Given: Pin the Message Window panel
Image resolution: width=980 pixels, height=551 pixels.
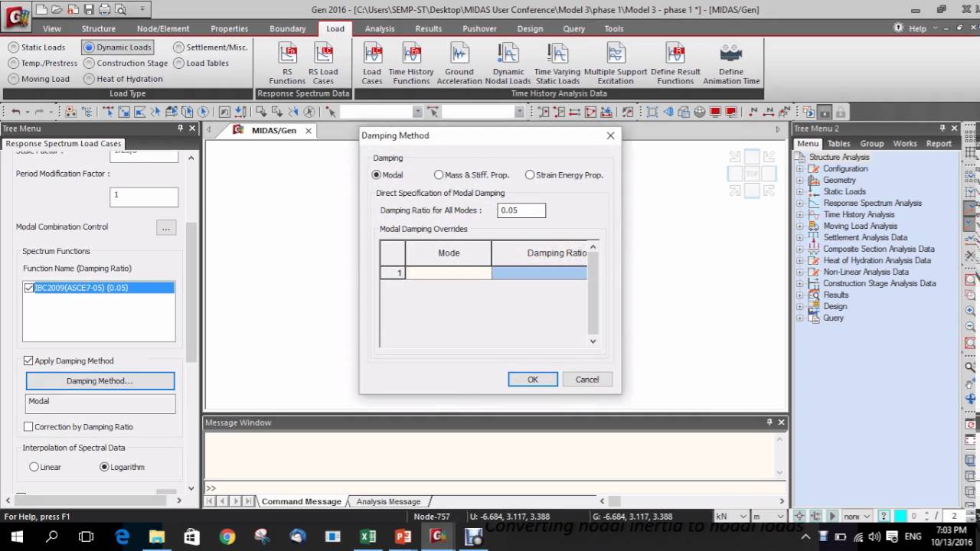Looking at the screenshot, I should click(769, 422).
